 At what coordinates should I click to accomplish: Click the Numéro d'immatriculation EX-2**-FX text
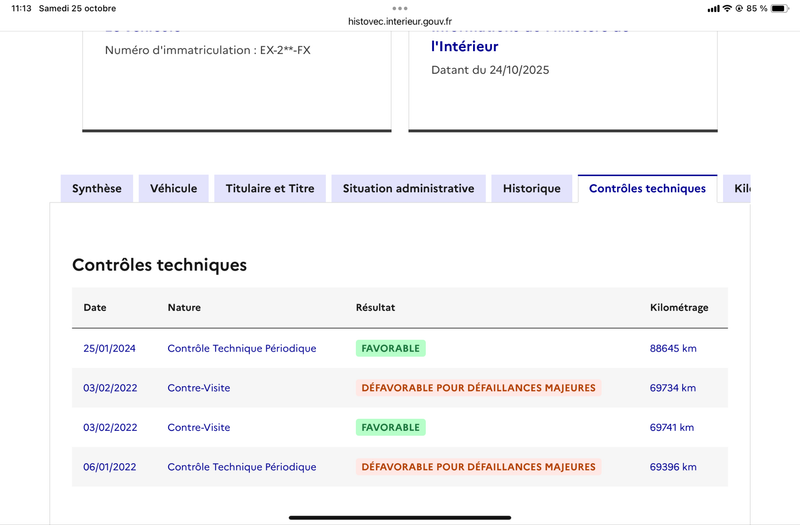(208, 50)
